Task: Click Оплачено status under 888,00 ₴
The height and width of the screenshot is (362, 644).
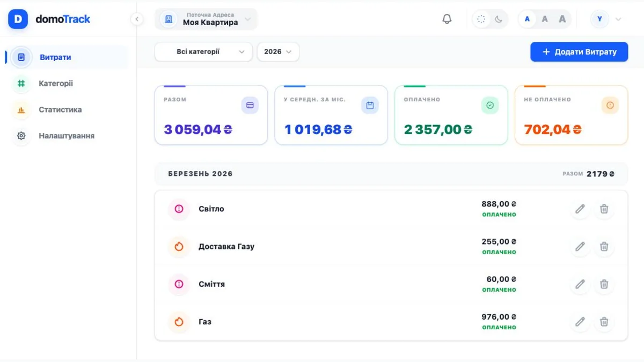Action: [499, 215]
